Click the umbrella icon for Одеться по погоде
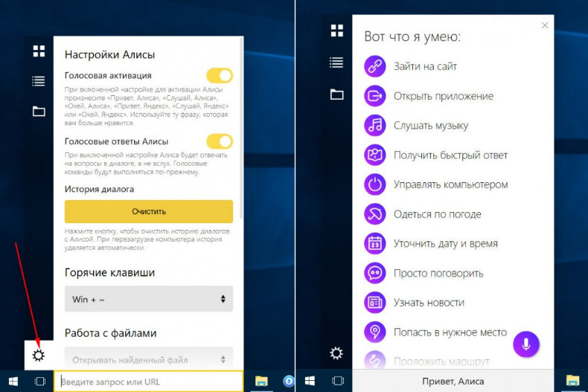Viewport: 588px width, 392px height. tap(375, 214)
